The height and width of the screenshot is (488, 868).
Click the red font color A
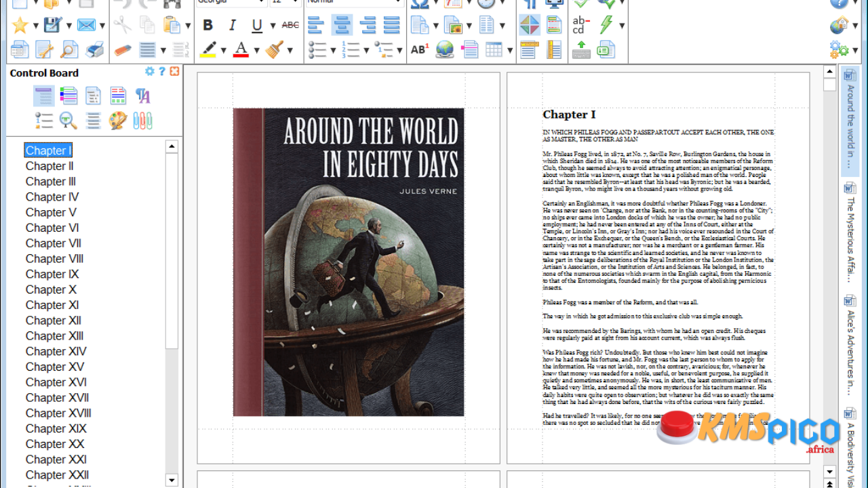[x=241, y=49]
